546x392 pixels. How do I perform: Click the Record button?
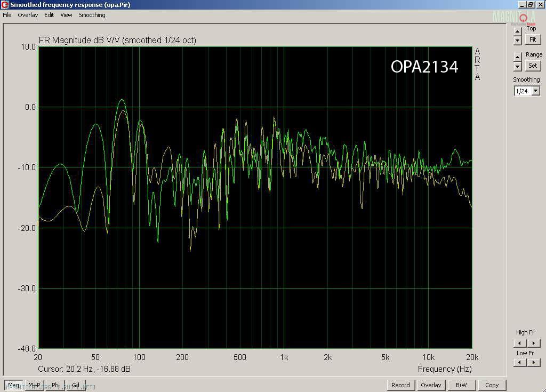coord(400,385)
